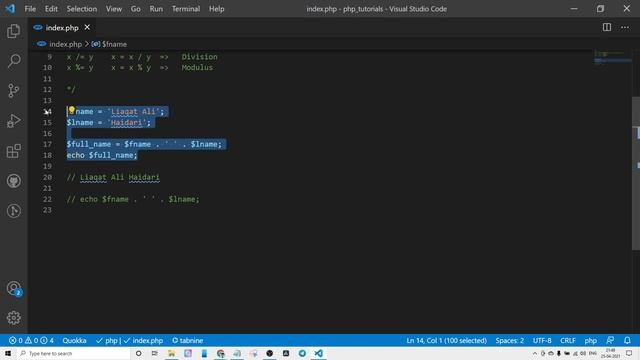This screenshot has width=640, height=360.
Task: Open the Git Graph icon below GitHub
Action: (13, 211)
